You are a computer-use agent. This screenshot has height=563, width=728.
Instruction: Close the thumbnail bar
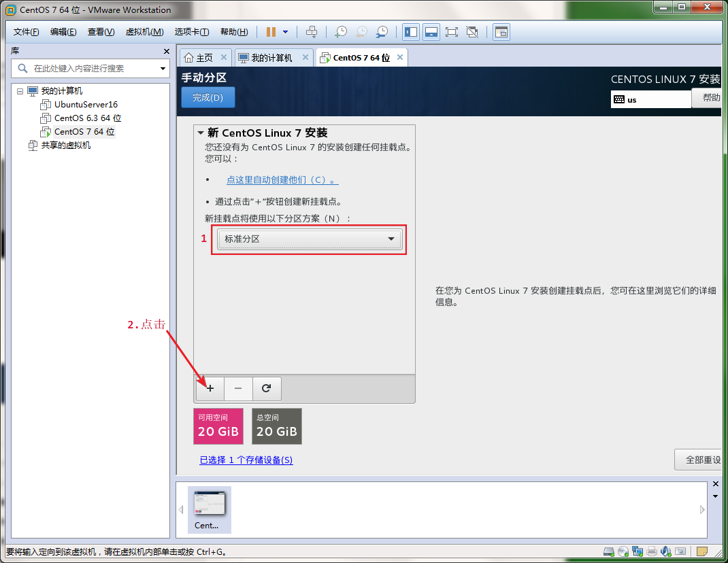[x=716, y=484]
